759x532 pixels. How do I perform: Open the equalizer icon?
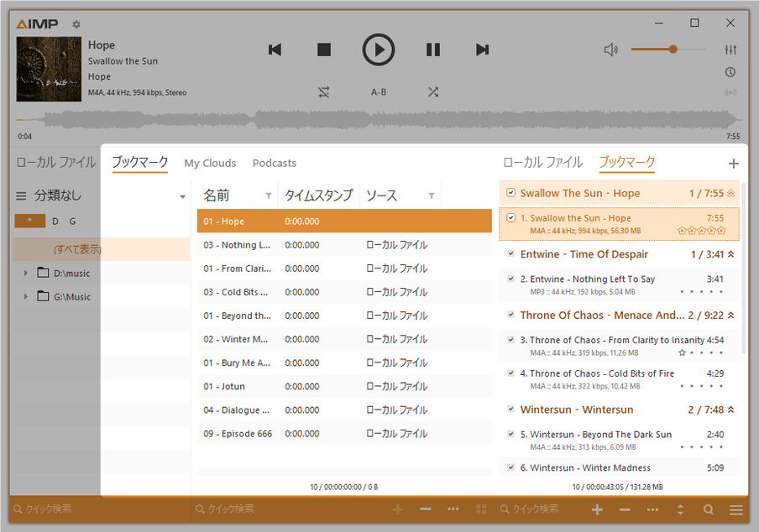pos(730,50)
